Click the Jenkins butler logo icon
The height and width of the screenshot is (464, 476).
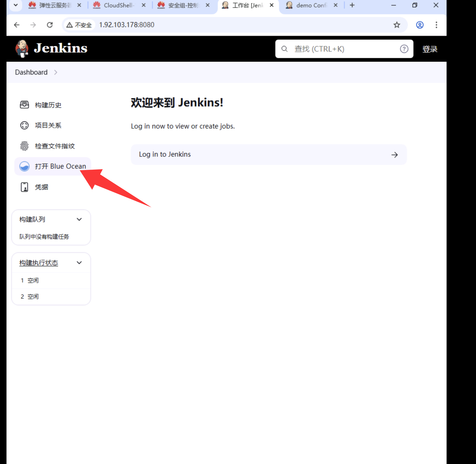click(x=22, y=48)
